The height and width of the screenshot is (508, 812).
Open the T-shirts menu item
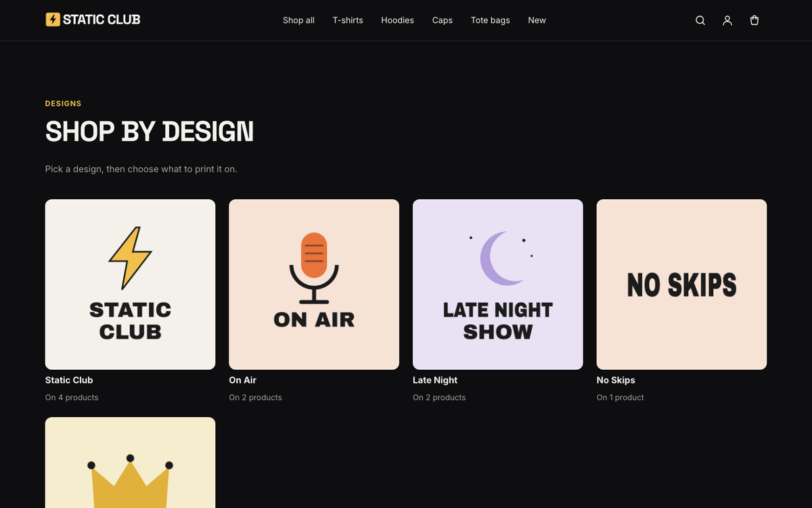click(x=348, y=20)
